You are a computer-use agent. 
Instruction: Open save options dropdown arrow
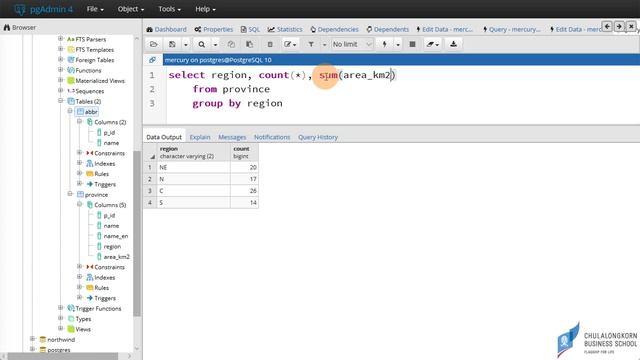point(185,44)
